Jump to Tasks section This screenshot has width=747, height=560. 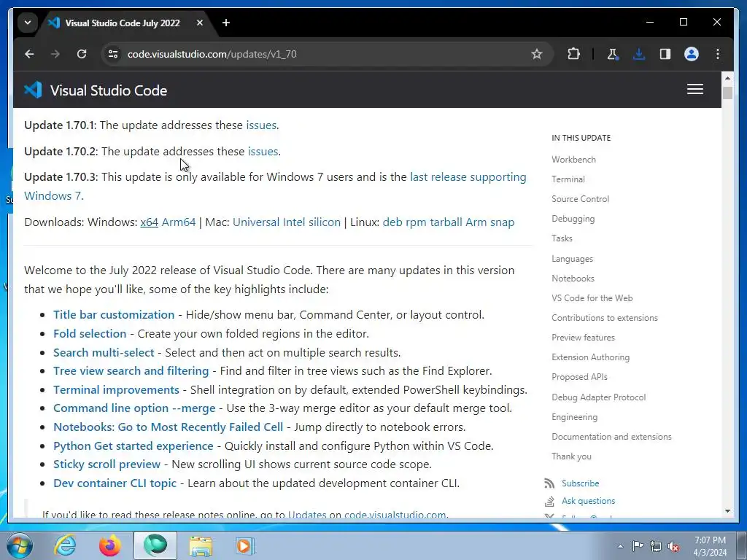(562, 238)
